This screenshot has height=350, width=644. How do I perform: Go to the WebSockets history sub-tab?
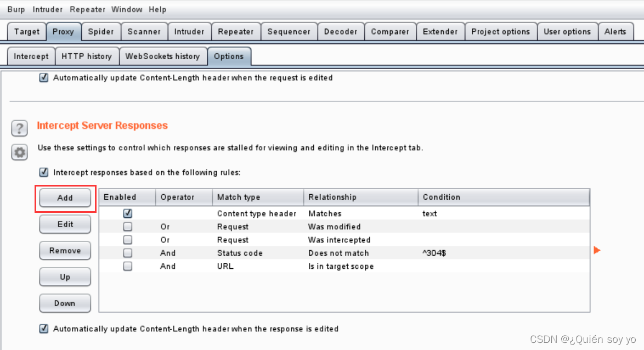pyautogui.click(x=162, y=57)
